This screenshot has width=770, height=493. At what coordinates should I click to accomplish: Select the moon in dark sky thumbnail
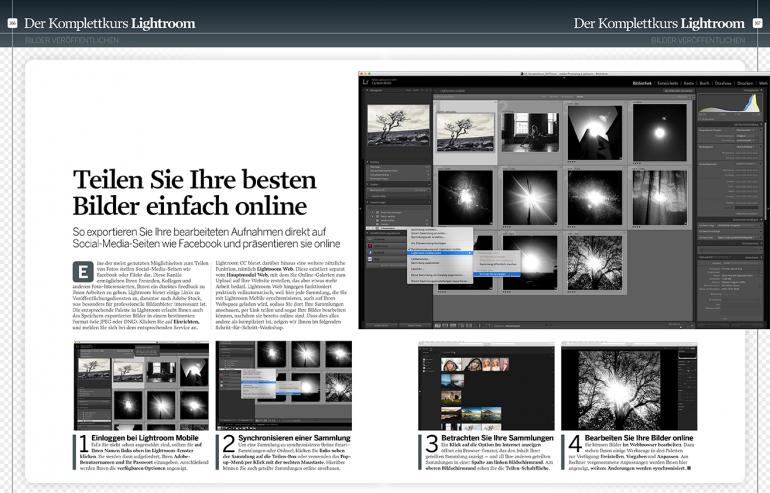pyautogui.click(x=660, y=133)
